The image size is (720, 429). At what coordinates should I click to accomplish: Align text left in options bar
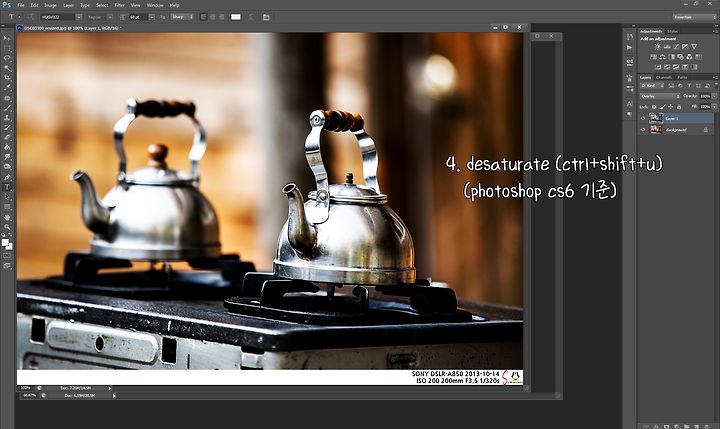point(203,17)
